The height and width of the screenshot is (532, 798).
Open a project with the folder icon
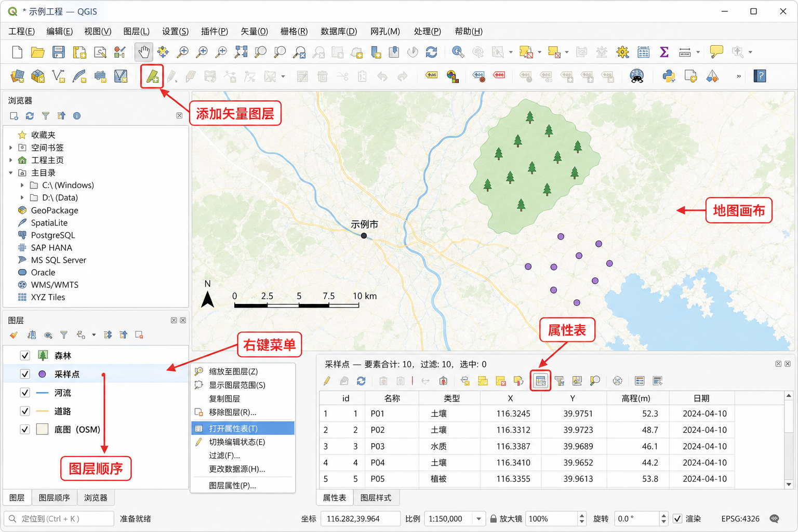click(x=37, y=52)
